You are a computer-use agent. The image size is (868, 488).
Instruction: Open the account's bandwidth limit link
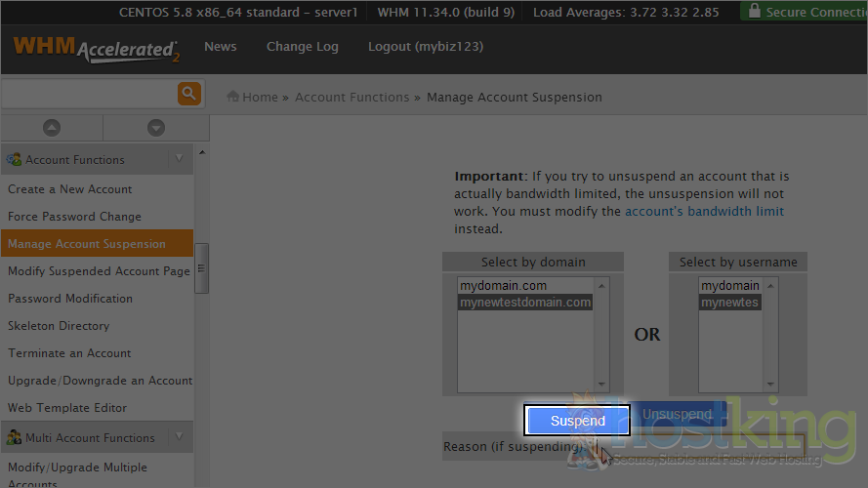pos(704,211)
